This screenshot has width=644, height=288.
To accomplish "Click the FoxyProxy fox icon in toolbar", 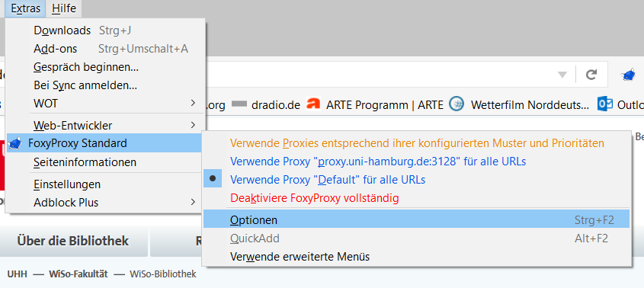I will pyautogui.click(x=628, y=75).
